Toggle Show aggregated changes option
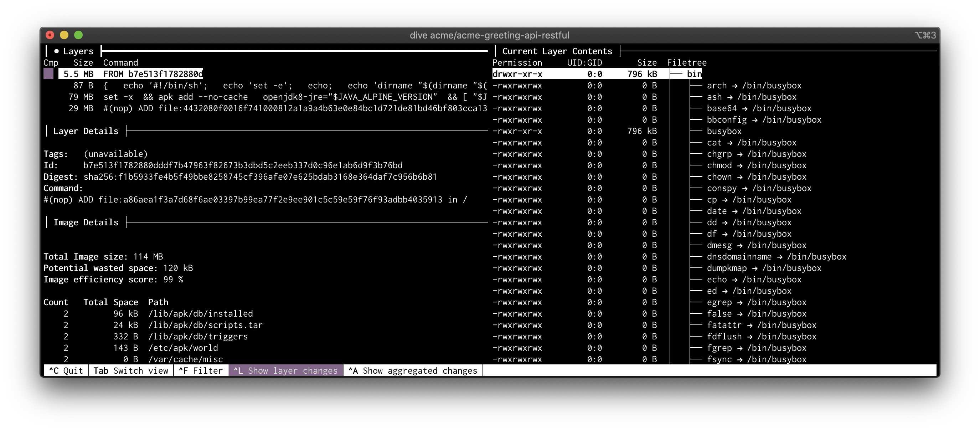This screenshot has height=430, width=980. point(413,370)
